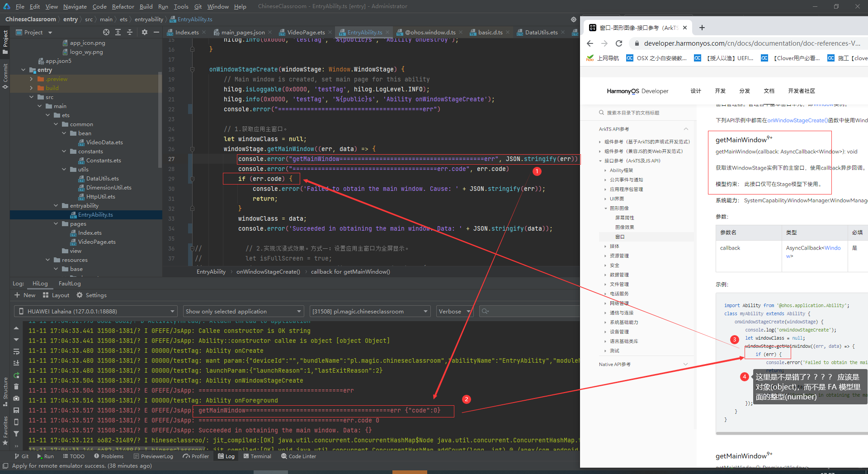Click New in log toolbar
Screen dimensions: 868x474
click(x=25, y=295)
